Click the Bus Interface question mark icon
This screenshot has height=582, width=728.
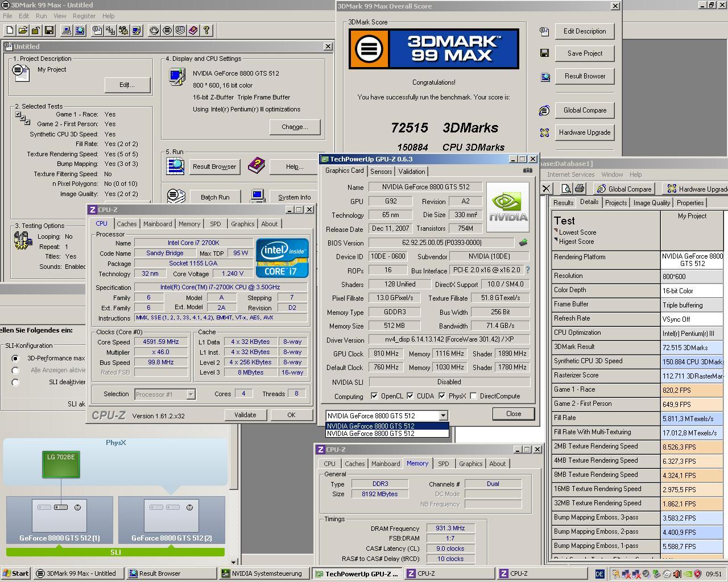pyautogui.click(x=527, y=270)
